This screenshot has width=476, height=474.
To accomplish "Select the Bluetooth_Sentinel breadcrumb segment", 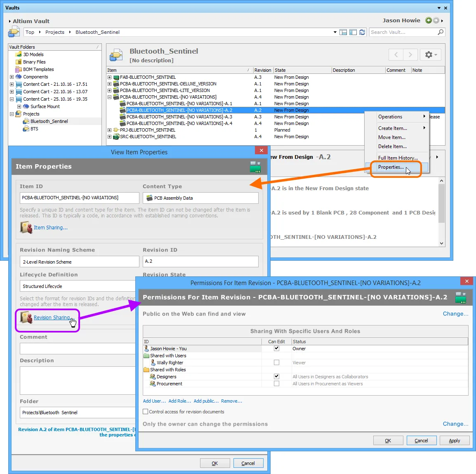I will coord(97,32).
